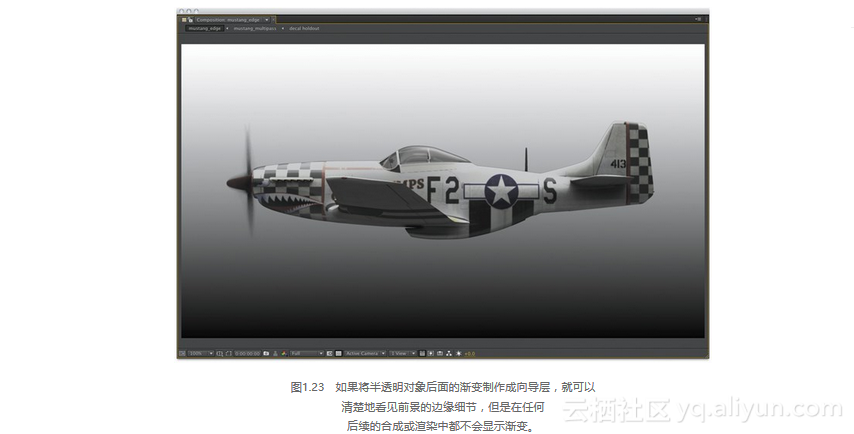Open the timeline icon in viewer footer

[x=440, y=353]
